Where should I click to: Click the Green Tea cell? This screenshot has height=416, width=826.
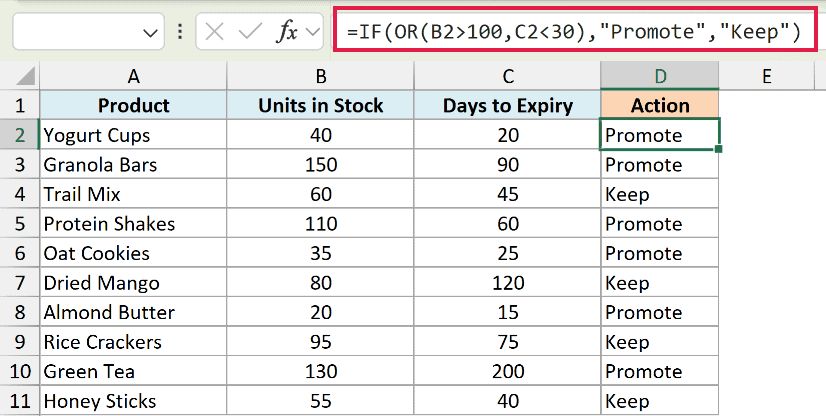click(x=133, y=371)
